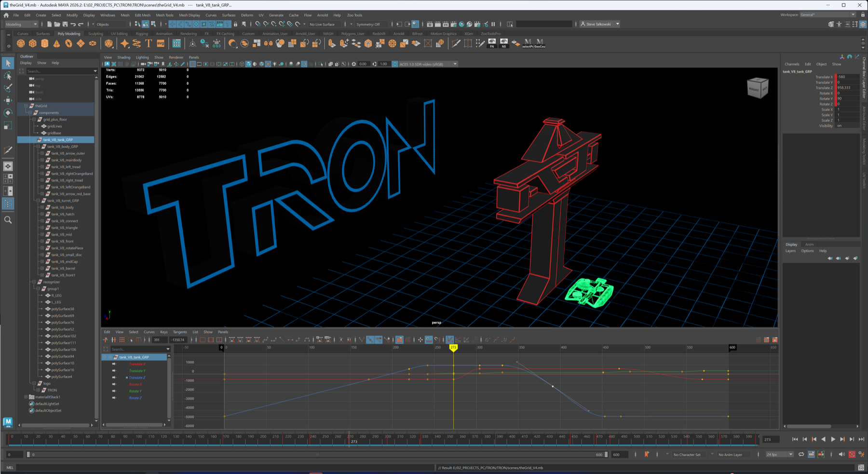Switch to the Sculpting shelf tab
868x474 pixels.
pyautogui.click(x=95, y=34)
